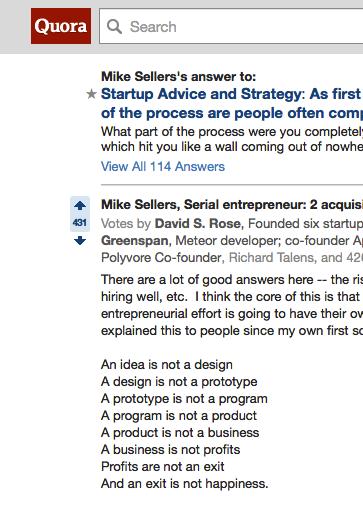The height and width of the screenshot is (511, 363).
Task: Click the star icon beside the question
Action: click(91, 94)
